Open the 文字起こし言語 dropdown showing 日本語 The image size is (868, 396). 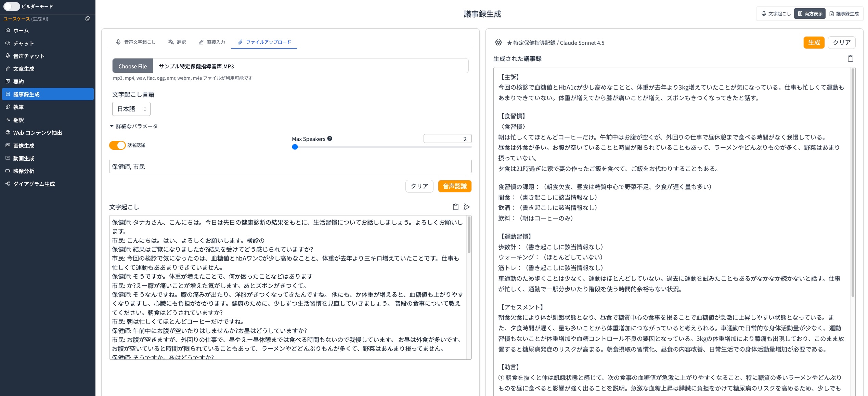pos(131,109)
